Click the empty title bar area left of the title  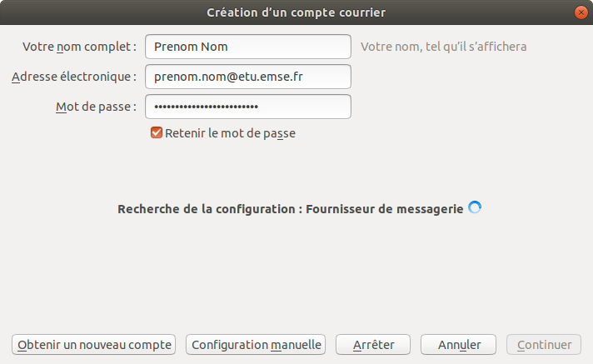point(100,12)
